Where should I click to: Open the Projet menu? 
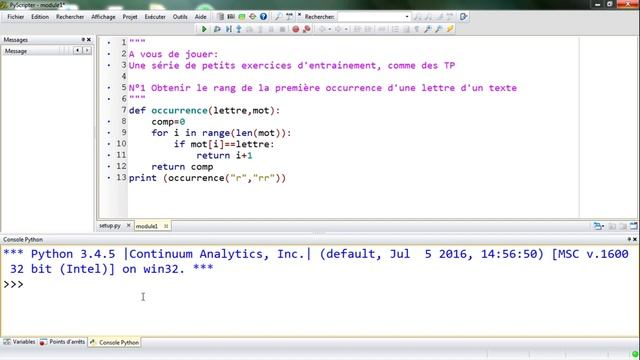(x=130, y=17)
